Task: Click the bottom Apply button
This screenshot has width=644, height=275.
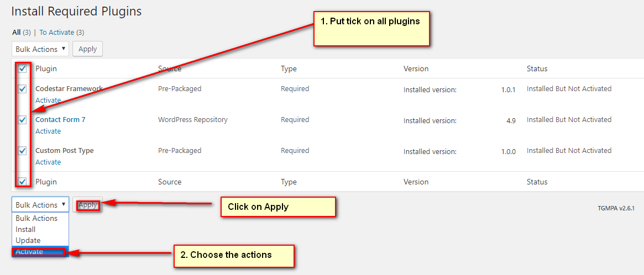Action: (x=87, y=204)
